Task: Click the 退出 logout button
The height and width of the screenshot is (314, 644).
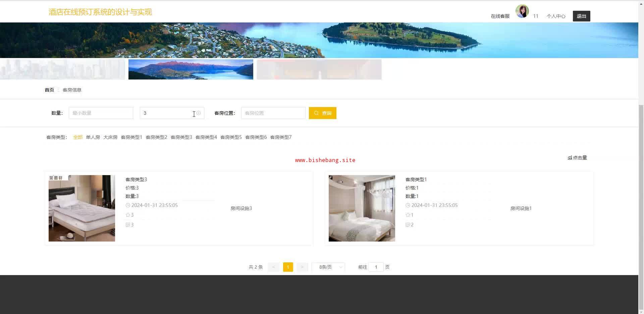Action: click(581, 16)
